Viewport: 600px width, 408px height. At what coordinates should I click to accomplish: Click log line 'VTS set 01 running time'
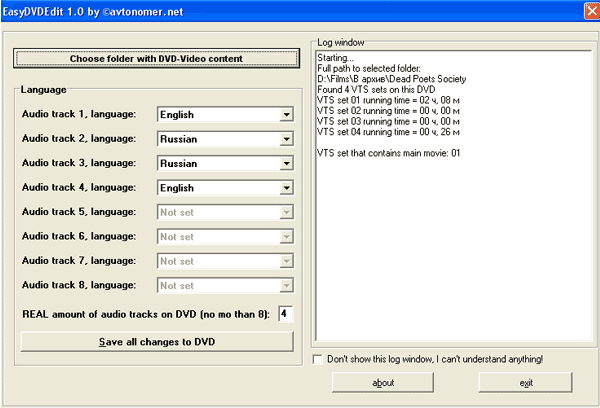[388, 100]
